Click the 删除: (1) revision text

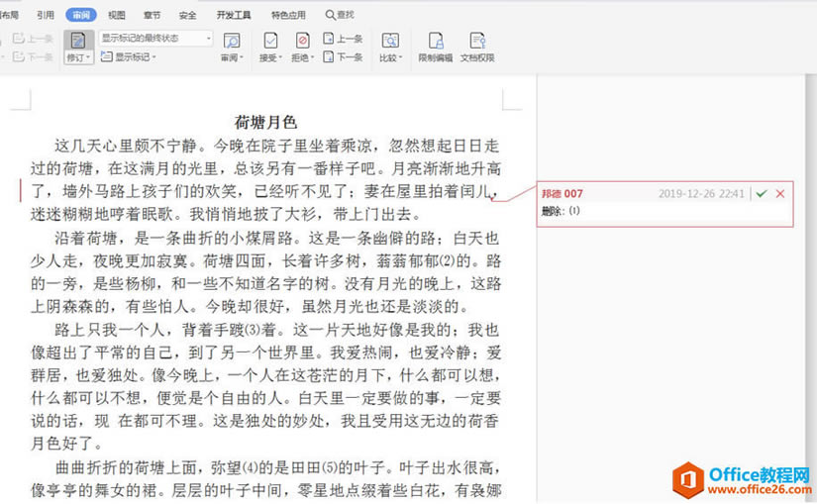tap(561, 211)
